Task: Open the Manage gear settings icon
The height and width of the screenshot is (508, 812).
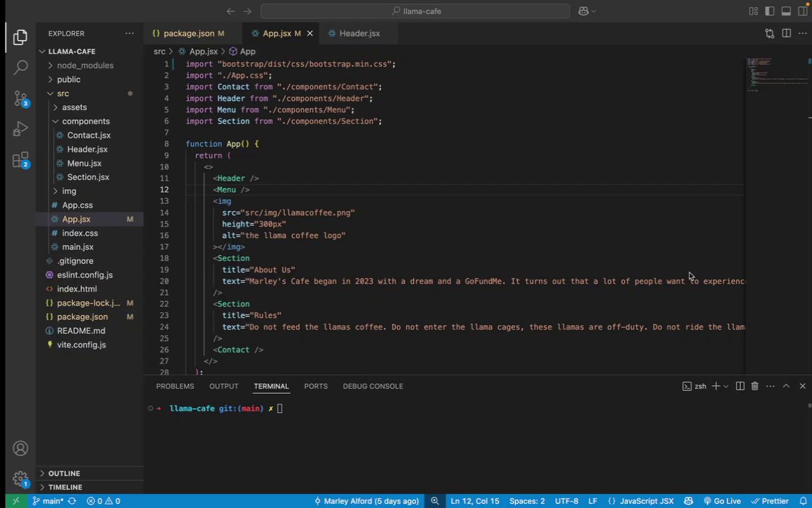Action: click(20, 478)
